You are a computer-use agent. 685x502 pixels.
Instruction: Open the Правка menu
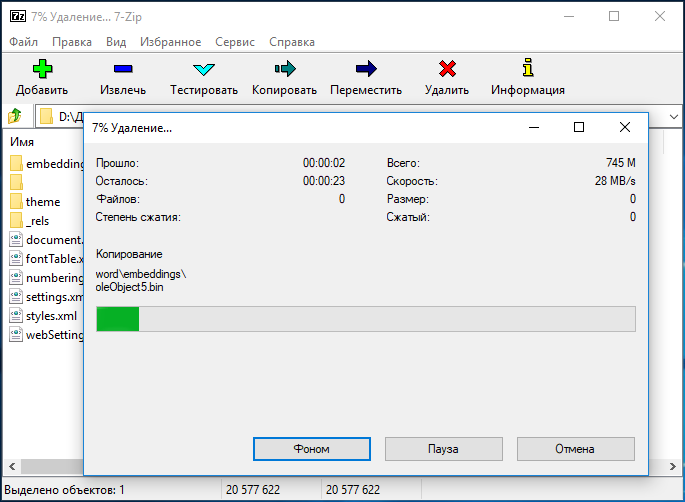click(x=72, y=42)
